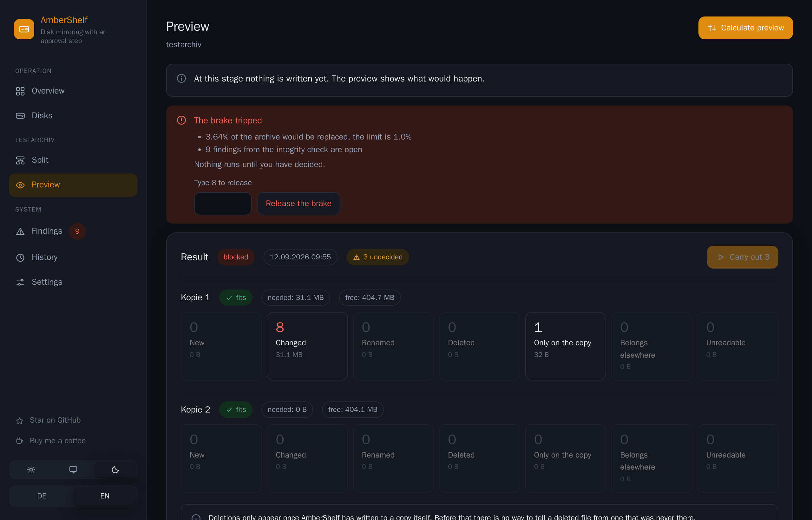Click the 3 undecided warning badge
This screenshot has width=812, height=520.
378,257
